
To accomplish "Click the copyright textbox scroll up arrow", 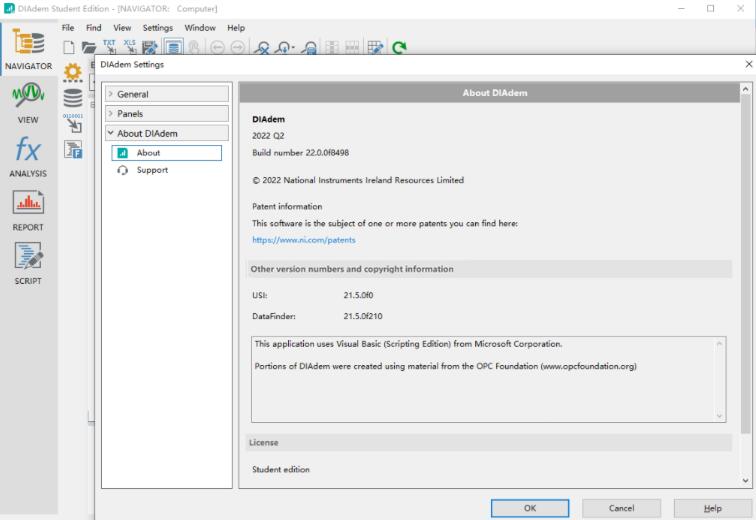I will [719, 343].
